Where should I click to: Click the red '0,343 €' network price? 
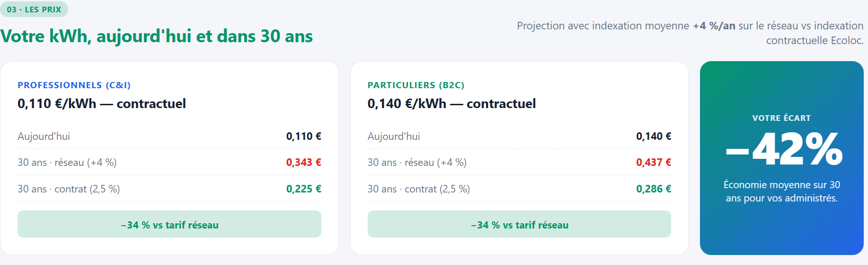(303, 163)
